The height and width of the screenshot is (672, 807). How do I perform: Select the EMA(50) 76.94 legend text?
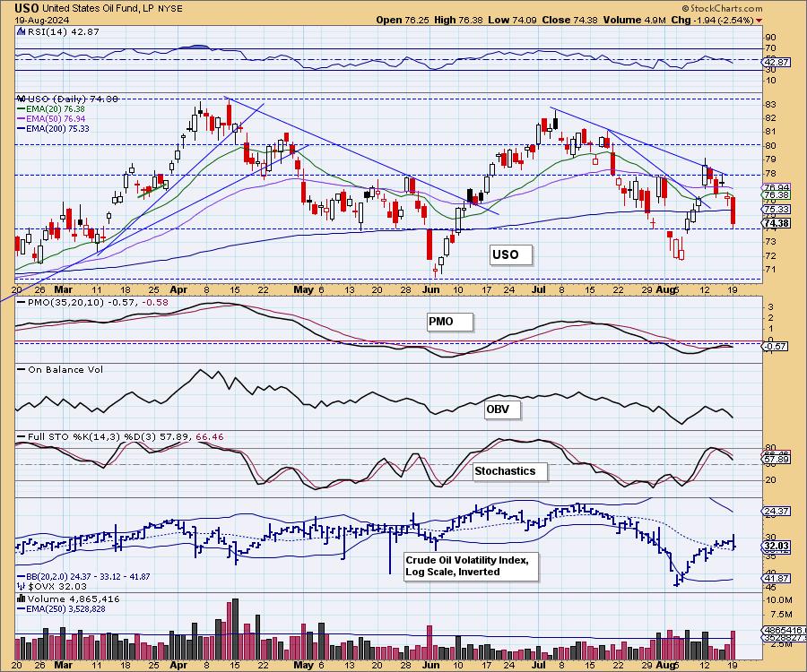click(55, 119)
